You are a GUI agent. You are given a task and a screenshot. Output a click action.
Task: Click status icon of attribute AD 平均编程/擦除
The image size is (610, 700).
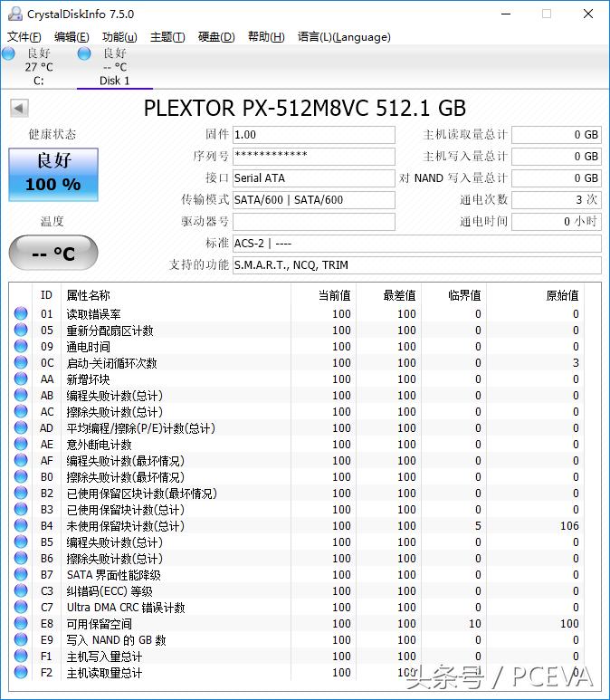[21, 427]
